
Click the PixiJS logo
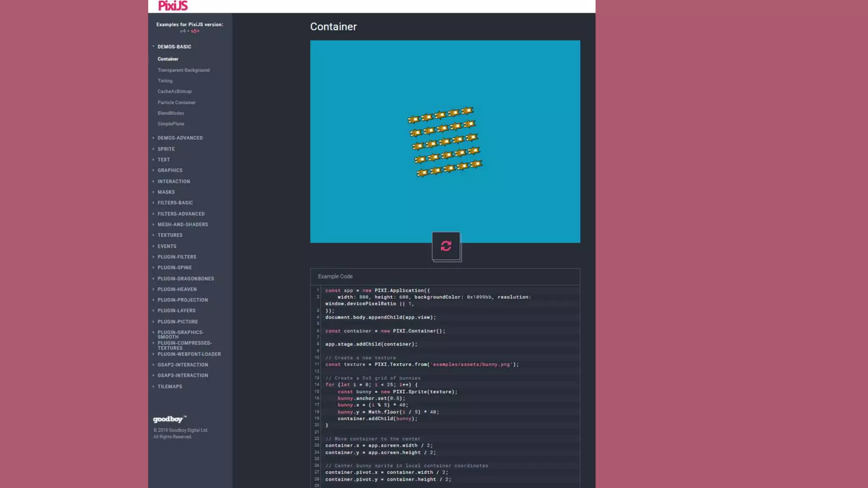pyautogui.click(x=172, y=6)
